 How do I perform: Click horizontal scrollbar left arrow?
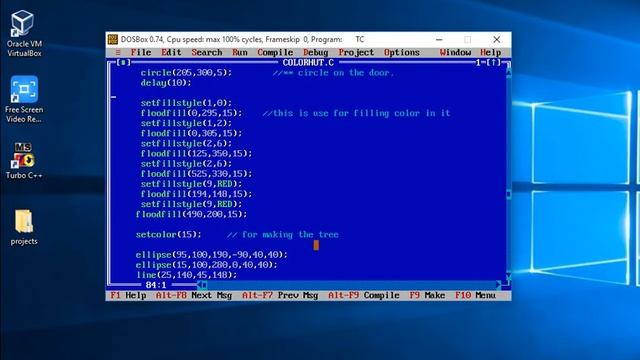[x=200, y=284]
